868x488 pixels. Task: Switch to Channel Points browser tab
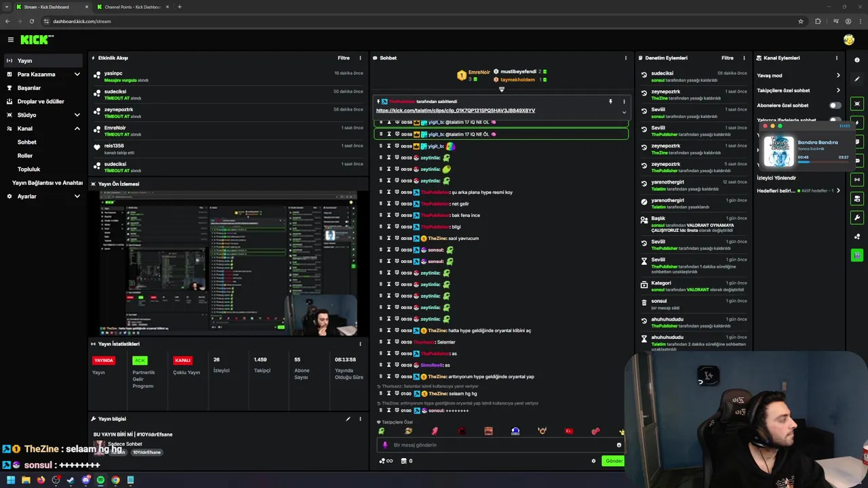click(x=132, y=7)
